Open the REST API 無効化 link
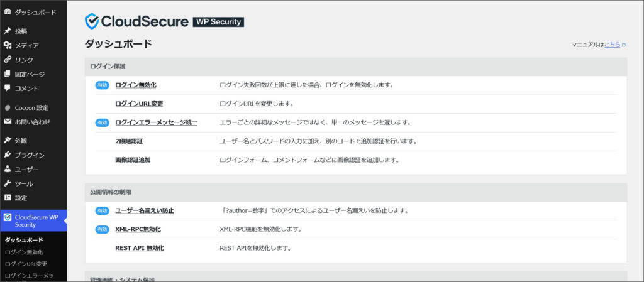The height and width of the screenshot is (282, 644). coord(140,248)
